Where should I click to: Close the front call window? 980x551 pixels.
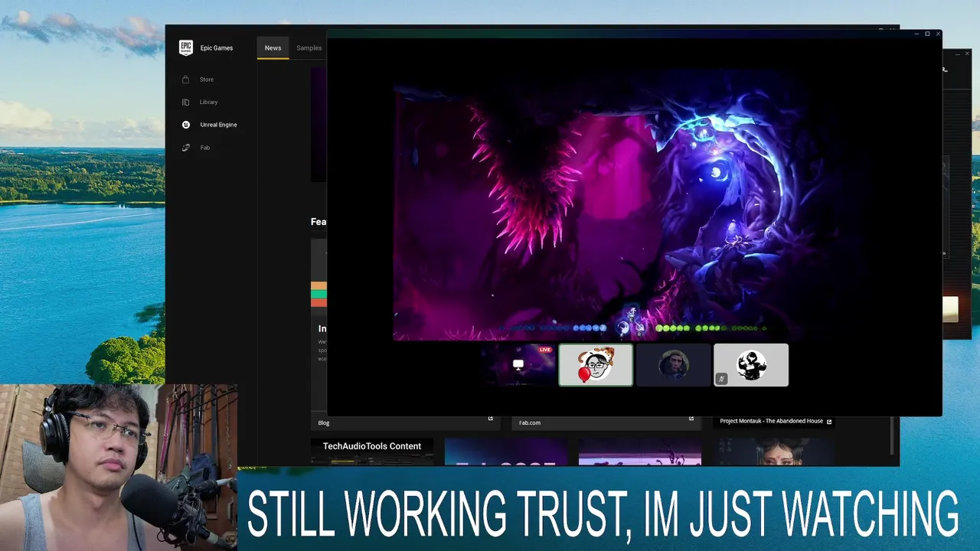coord(938,34)
